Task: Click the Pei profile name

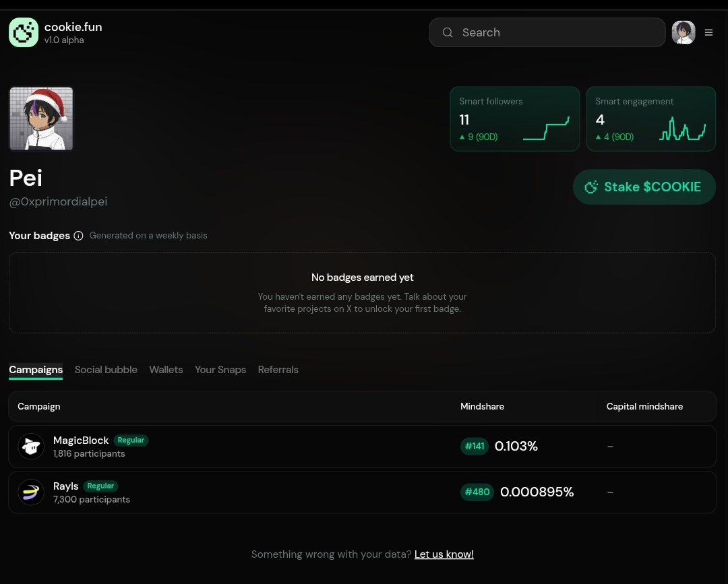Action: pos(26,178)
